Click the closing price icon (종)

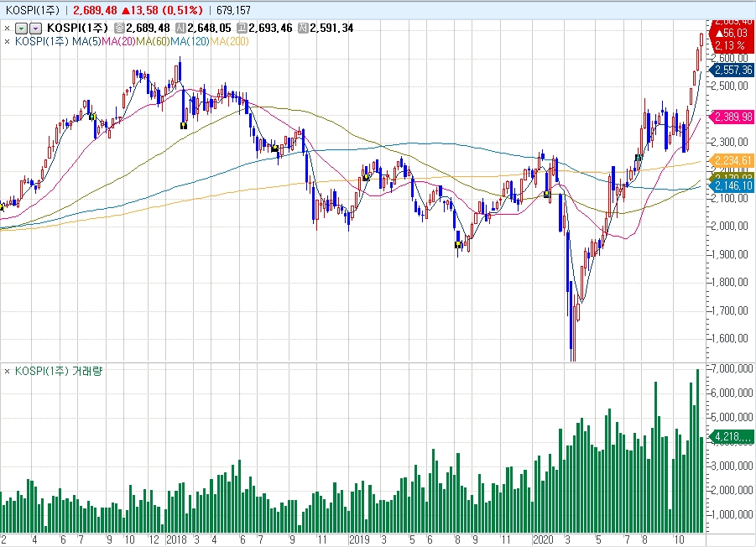point(119,28)
